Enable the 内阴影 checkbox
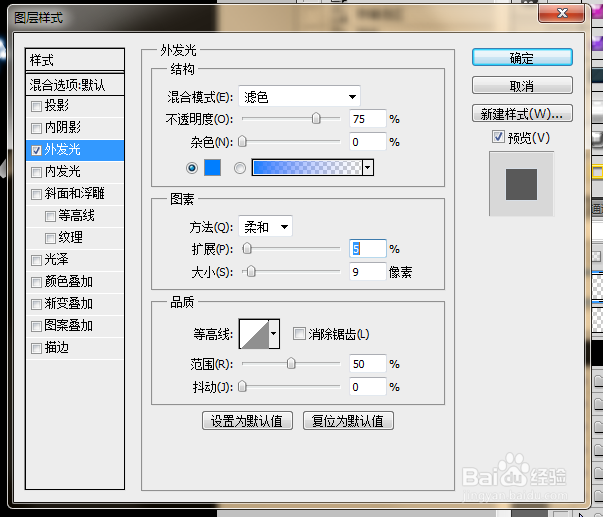The height and width of the screenshot is (517, 603). [x=36, y=128]
